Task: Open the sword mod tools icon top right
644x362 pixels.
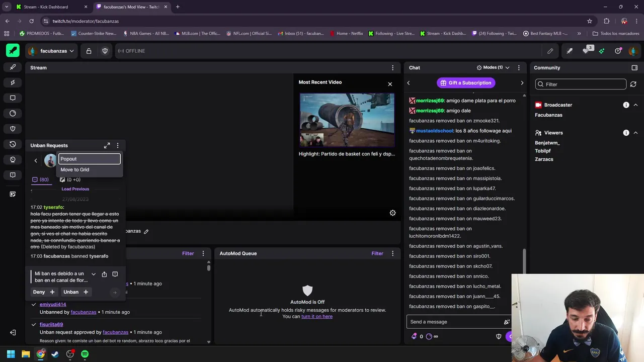Action: pyautogui.click(x=569, y=51)
